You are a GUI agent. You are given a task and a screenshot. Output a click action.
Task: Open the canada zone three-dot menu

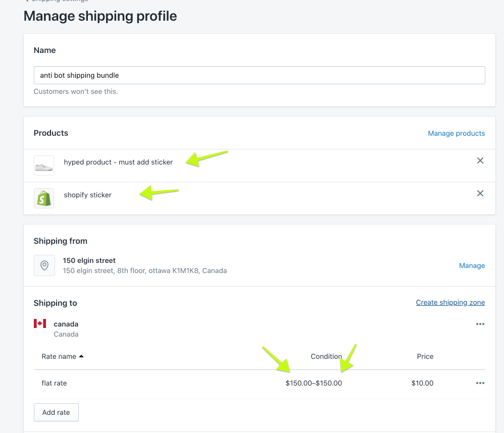pos(480,324)
